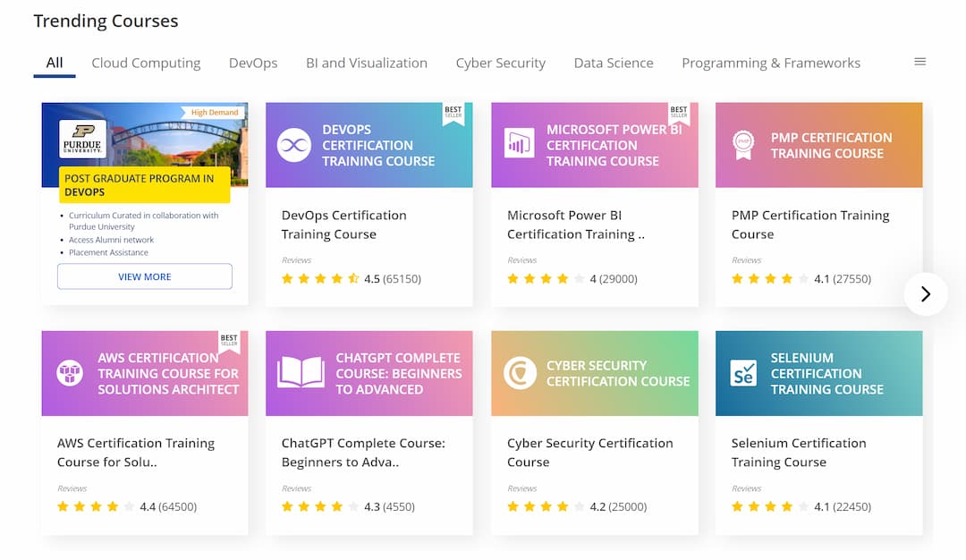Open the hamburger menu for more categories
Screen dimensions: 966x560
tap(919, 62)
